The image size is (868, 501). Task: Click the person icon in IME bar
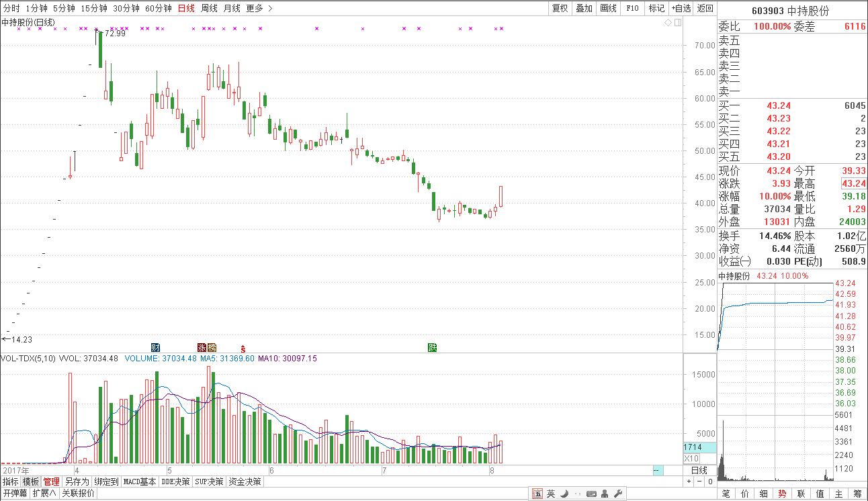pos(605,494)
